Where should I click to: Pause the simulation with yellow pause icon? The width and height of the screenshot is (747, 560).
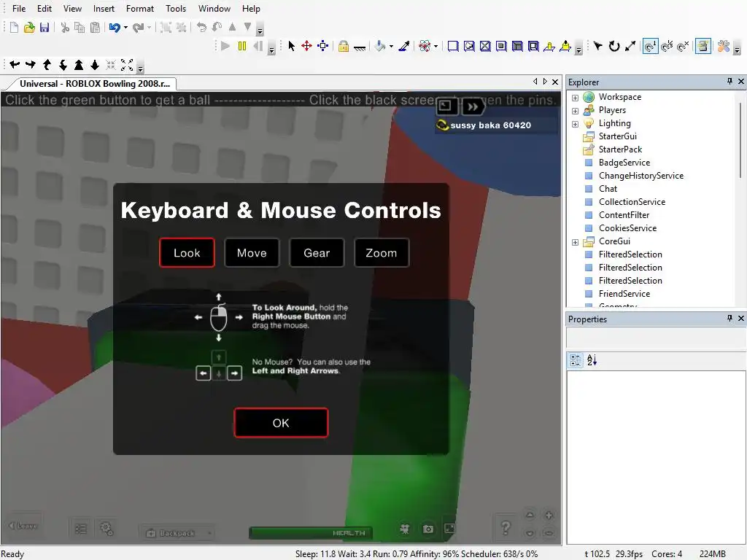242,46
